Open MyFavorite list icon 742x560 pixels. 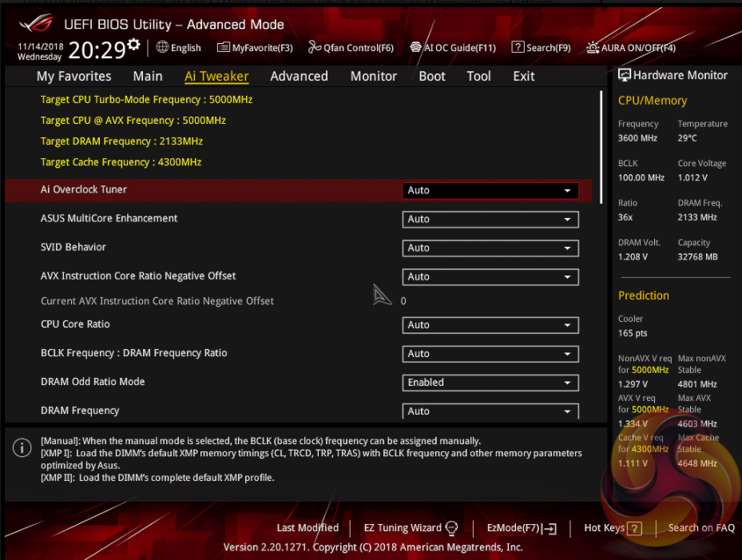[224, 47]
